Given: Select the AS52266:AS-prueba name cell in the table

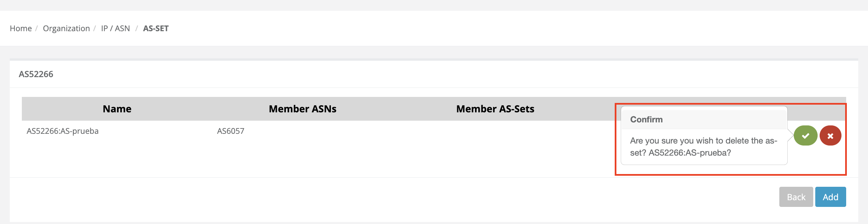Looking at the screenshot, I should [63, 131].
